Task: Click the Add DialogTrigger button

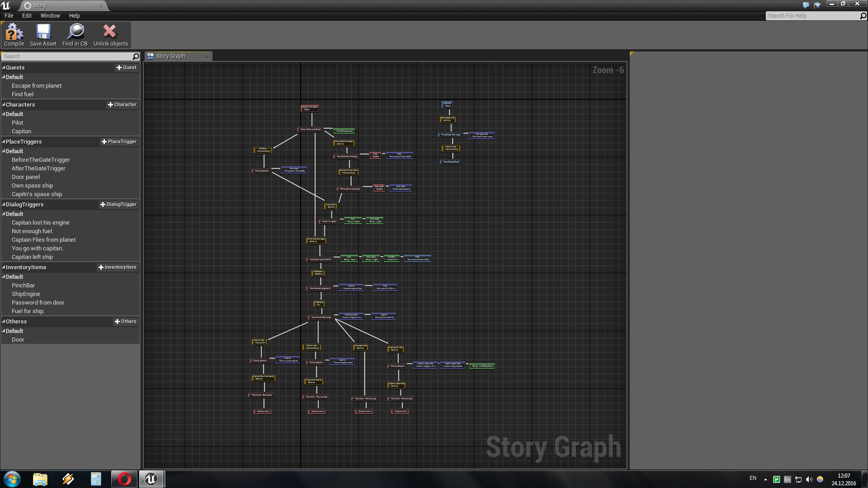Action: click(x=118, y=204)
